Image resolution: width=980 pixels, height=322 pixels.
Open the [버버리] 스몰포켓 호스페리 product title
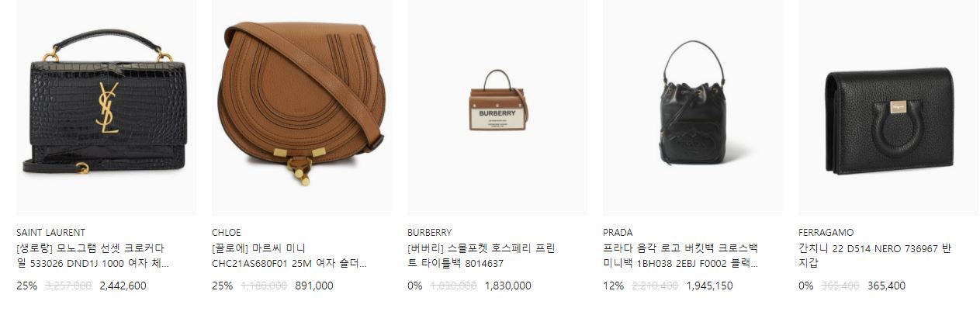481,256
